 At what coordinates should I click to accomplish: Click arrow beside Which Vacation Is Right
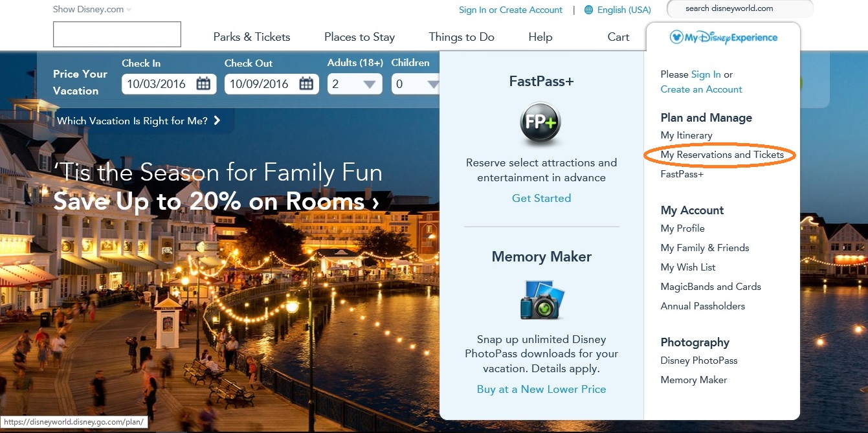[217, 120]
